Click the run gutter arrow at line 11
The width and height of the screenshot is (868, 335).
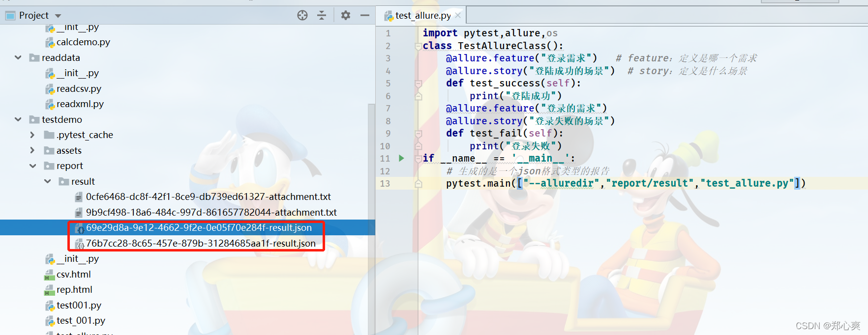[401, 158]
